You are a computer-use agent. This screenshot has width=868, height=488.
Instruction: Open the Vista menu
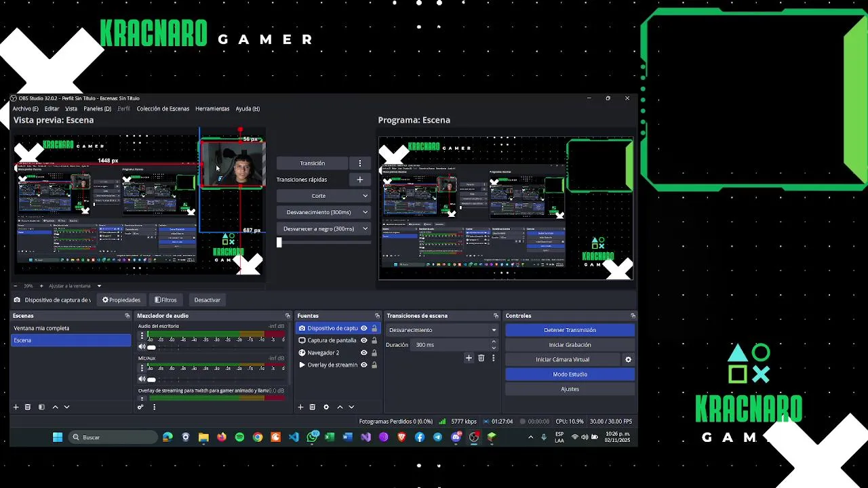coord(71,108)
